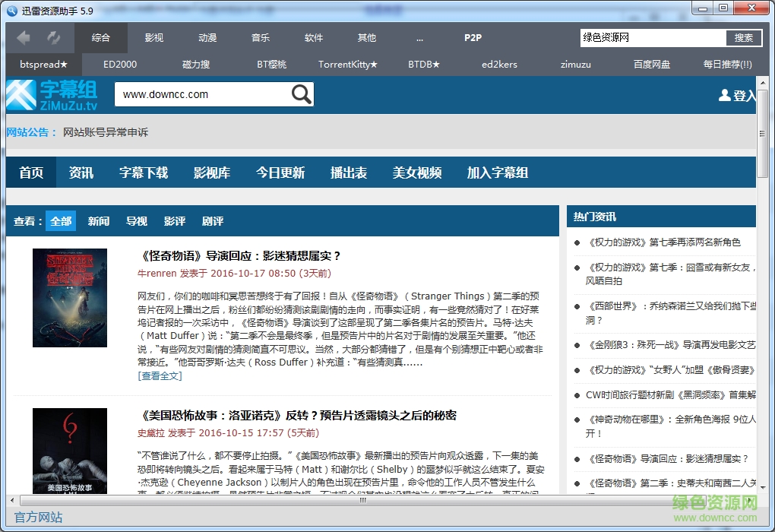This screenshot has width=775, height=532.
Task: Click the magnifier icon beside the address bar
Action: point(301,94)
